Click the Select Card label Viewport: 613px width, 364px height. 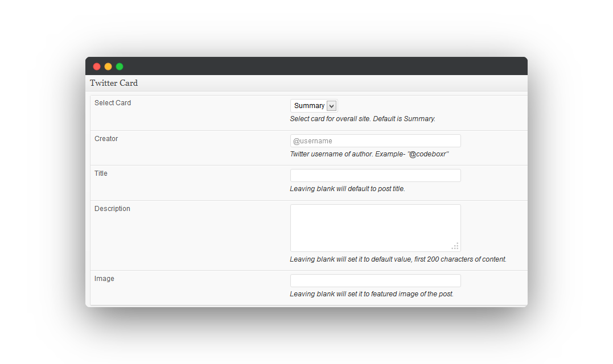click(x=113, y=103)
